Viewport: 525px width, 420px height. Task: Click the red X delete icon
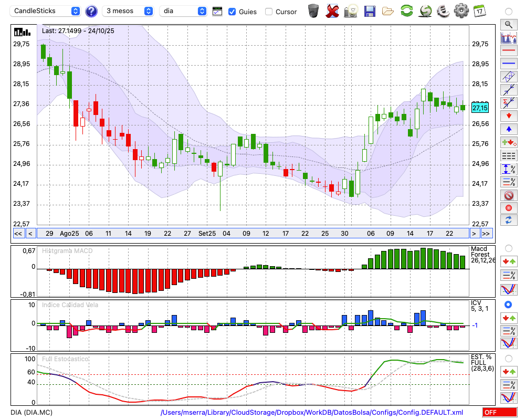coord(332,11)
